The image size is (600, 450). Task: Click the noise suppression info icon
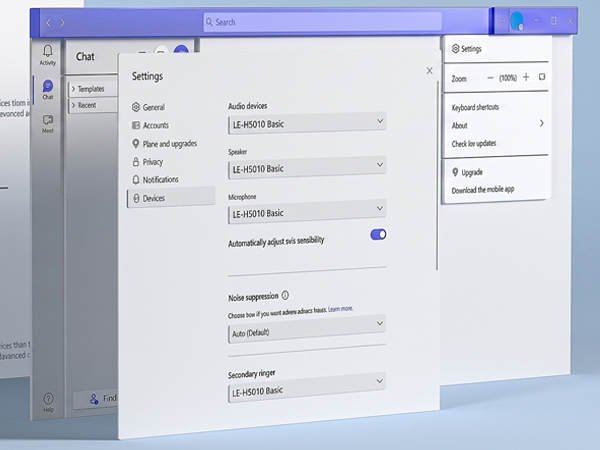[x=285, y=295]
